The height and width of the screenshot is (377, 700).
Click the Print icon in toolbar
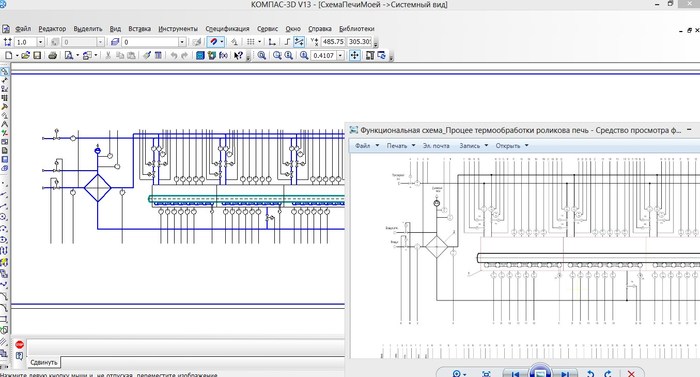[x=53, y=55]
